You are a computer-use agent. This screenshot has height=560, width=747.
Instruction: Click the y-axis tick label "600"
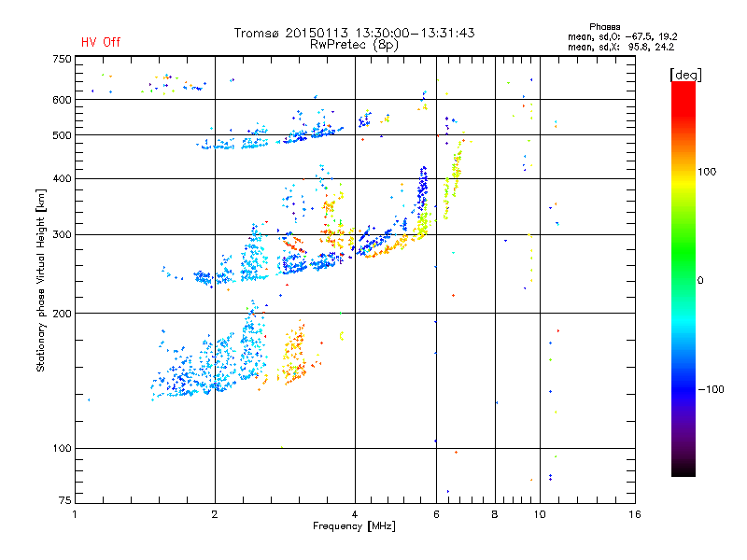[x=62, y=100]
